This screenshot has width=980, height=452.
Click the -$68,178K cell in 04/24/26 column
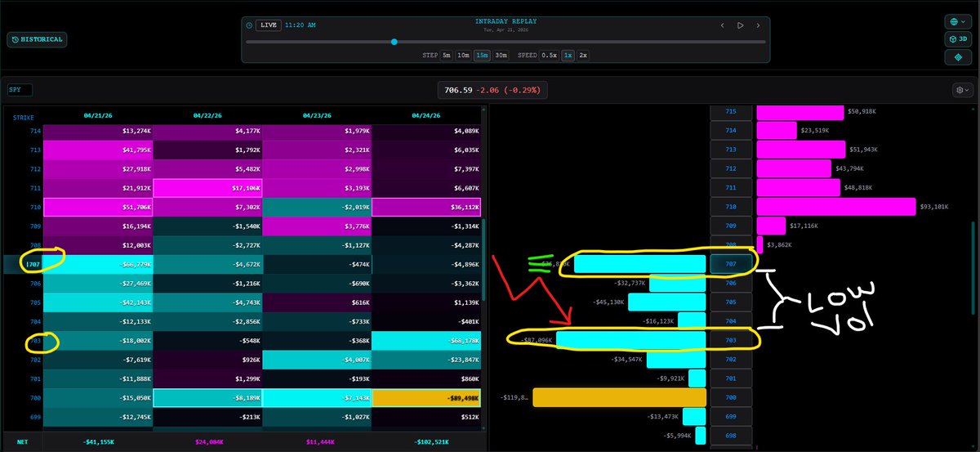pyautogui.click(x=425, y=340)
